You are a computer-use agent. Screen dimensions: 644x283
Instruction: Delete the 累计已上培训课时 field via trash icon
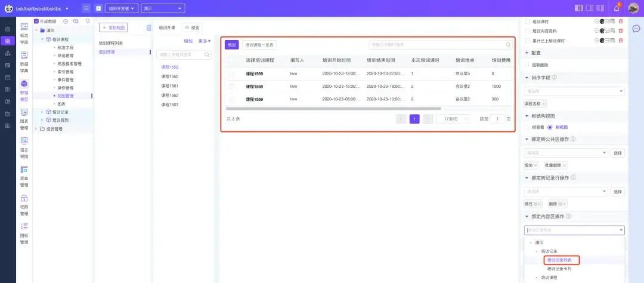pyautogui.click(x=621, y=41)
